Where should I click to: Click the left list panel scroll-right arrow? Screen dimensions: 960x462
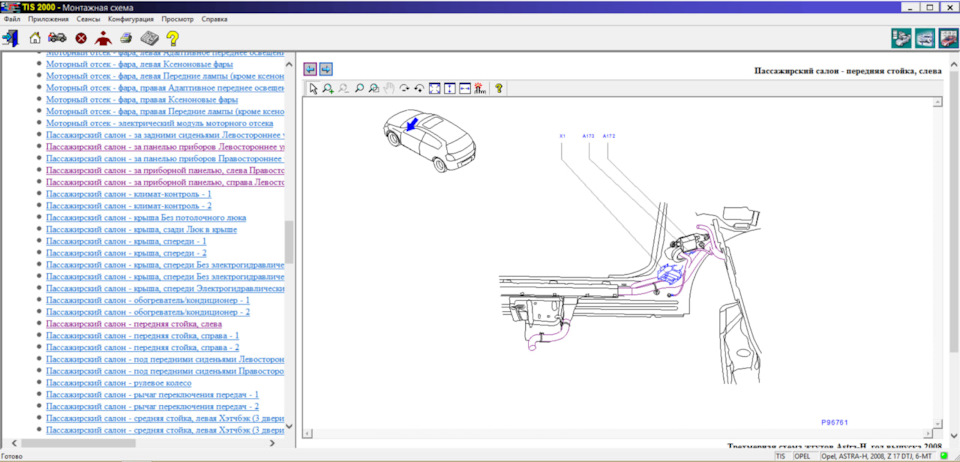coord(273,442)
